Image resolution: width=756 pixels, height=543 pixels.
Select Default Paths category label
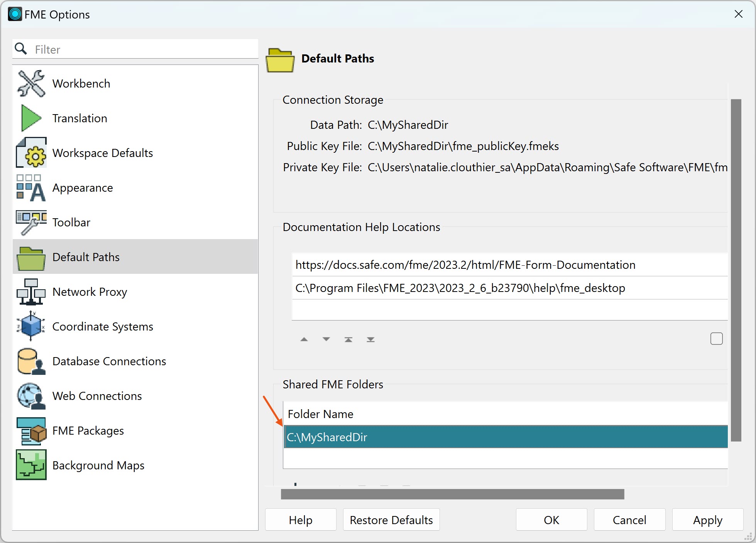coord(86,257)
